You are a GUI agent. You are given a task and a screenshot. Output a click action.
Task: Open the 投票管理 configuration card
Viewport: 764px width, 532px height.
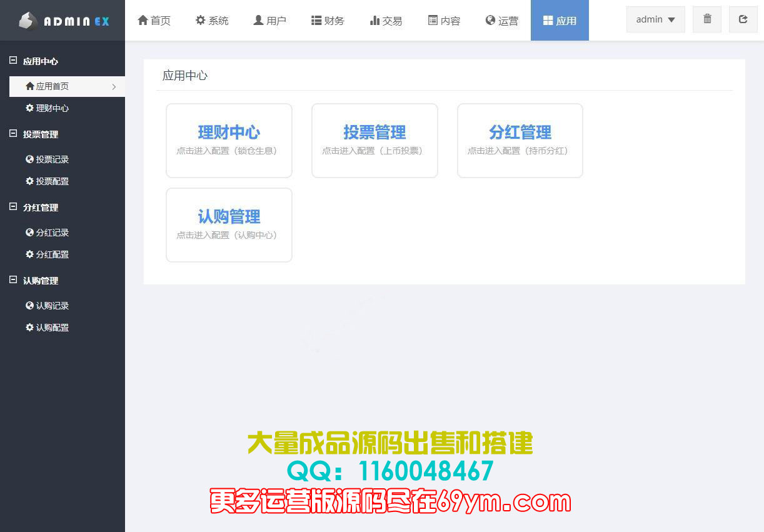tap(374, 141)
